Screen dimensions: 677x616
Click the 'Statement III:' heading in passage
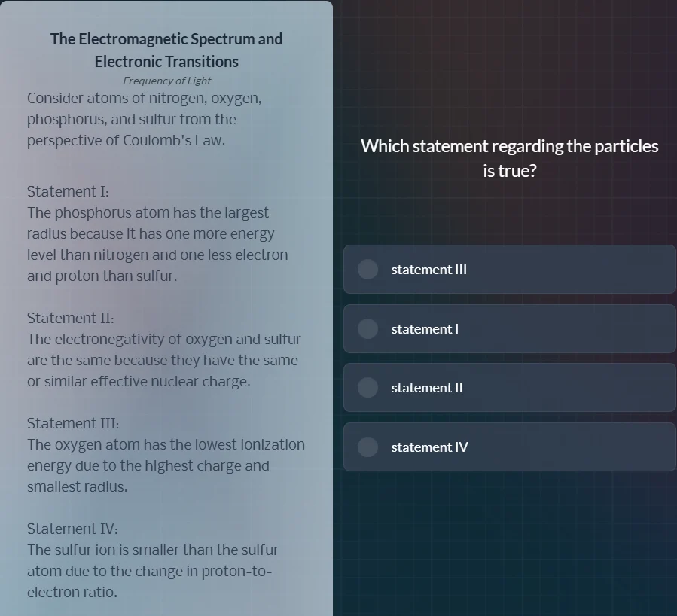click(73, 423)
